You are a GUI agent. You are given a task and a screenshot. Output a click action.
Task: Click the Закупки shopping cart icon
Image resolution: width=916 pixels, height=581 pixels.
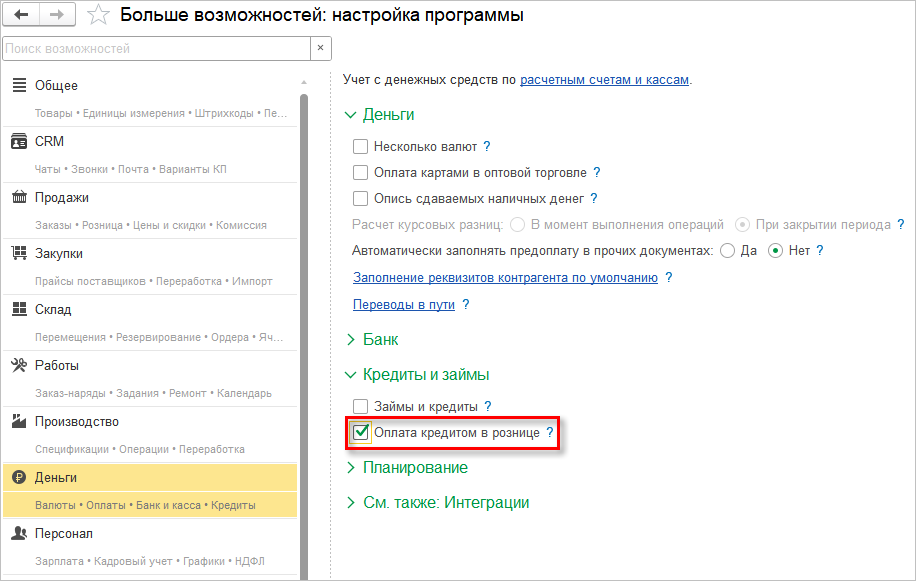click(x=19, y=254)
